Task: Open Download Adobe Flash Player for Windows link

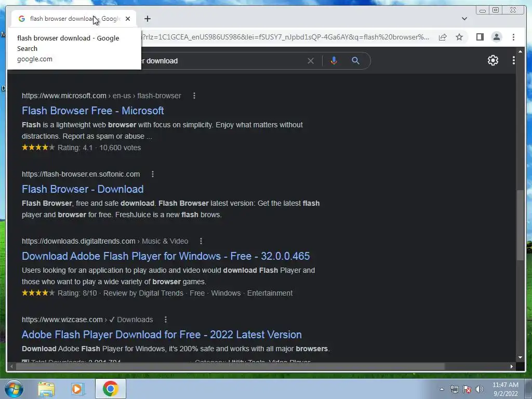Action: 166,256
